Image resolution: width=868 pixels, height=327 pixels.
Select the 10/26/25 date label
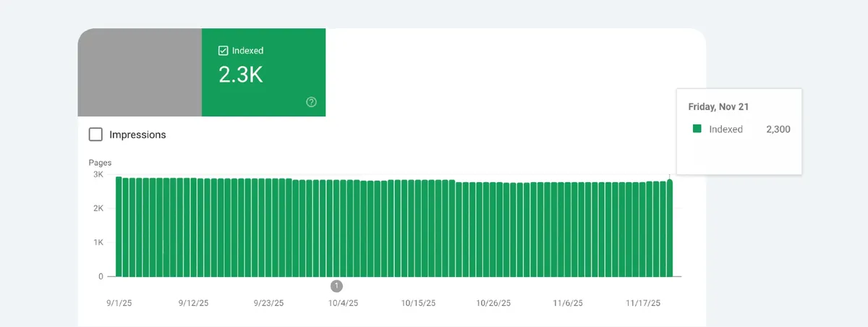click(x=495, y=303)
